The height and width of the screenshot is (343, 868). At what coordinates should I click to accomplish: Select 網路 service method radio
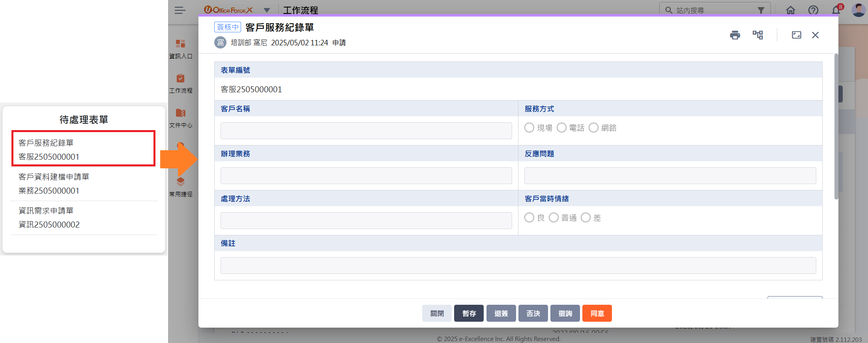pyautogui.click(x=593, y=128)
